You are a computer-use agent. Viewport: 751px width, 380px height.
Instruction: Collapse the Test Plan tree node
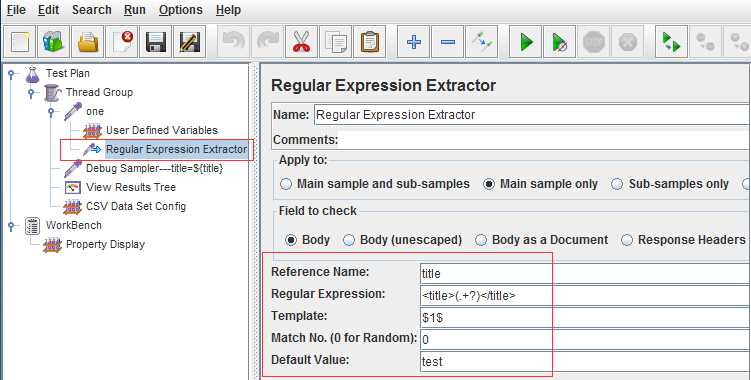[x=11, y=74]
